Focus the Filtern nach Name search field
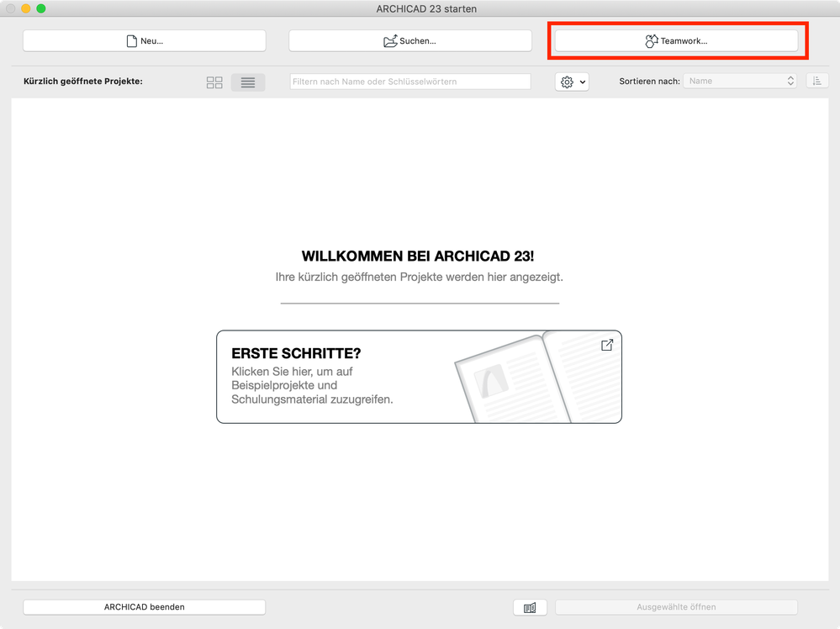The image size is (840, 629). click(410, 82)
